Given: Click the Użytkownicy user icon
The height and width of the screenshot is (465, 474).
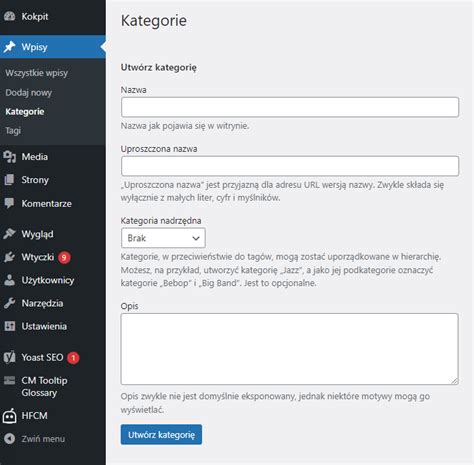Looking at the screenshot, I should point(10,280).
